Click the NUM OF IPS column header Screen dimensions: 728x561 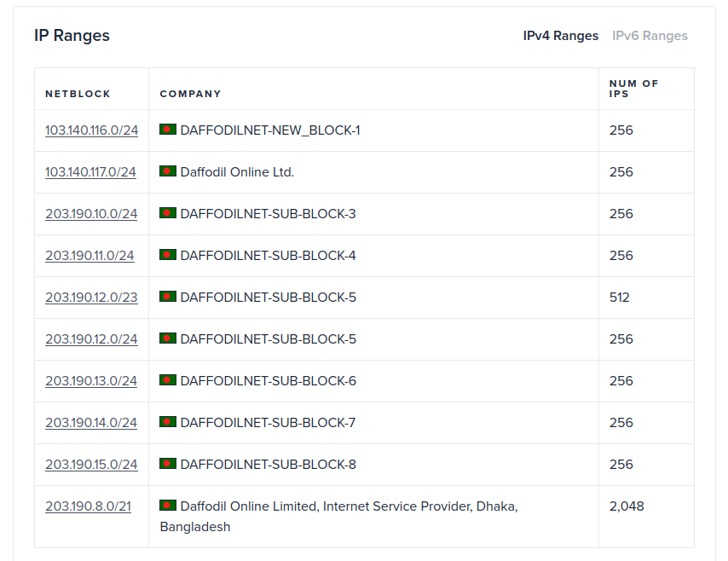coord(633,89)
